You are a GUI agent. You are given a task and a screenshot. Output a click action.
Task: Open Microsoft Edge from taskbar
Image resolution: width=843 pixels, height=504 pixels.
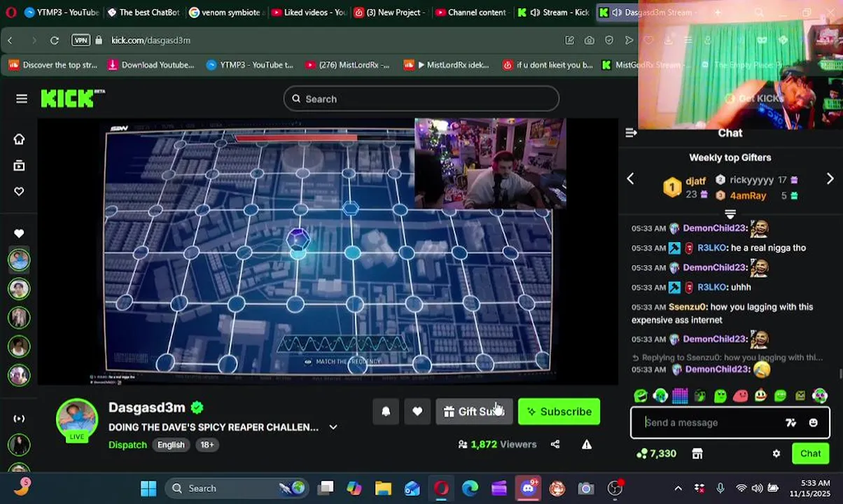(470, 488)
